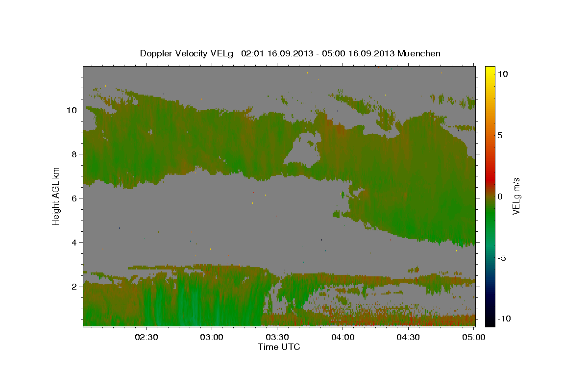
Task: Click the 04:30 time tick label
Action: [408, 337]
